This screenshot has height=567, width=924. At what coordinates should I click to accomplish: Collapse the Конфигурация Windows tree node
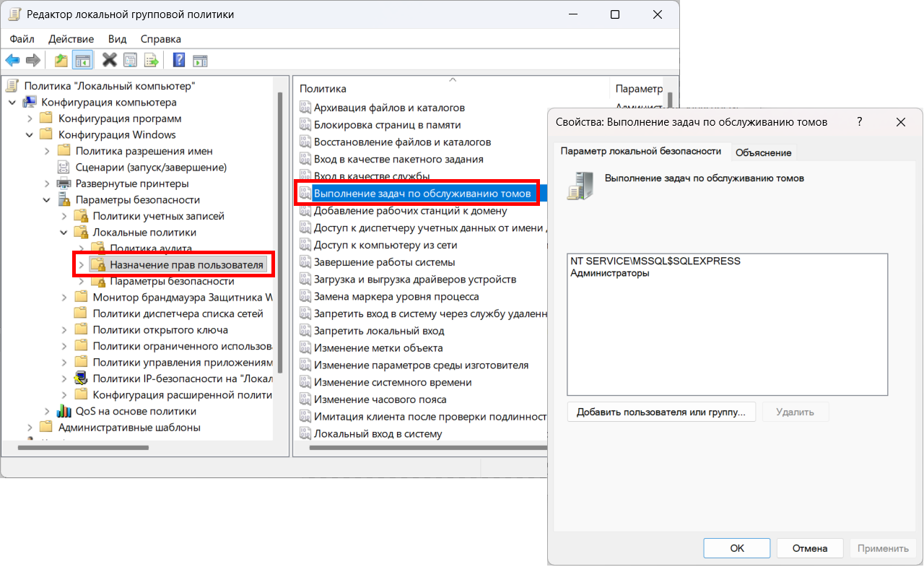tap(30, 135)
